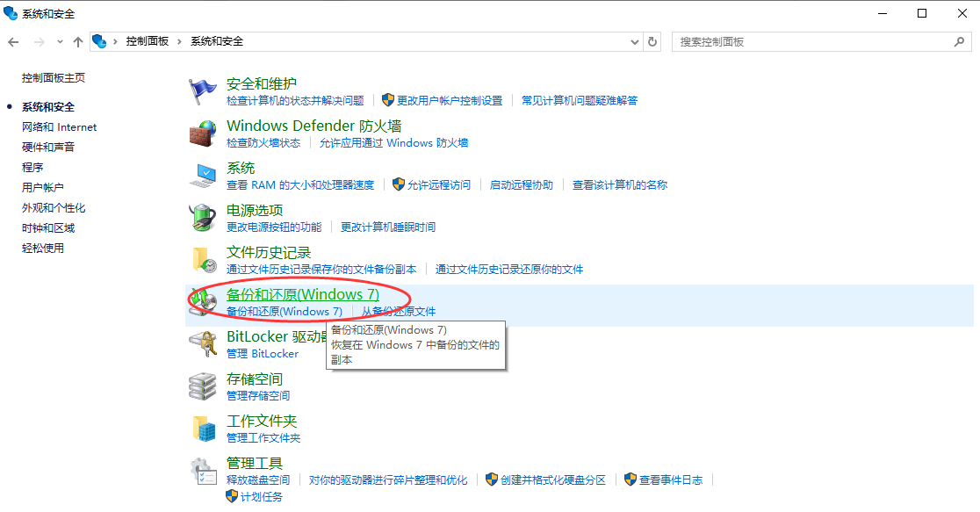Click the 管理工具 icon
This screenshot has width=980, height=512.
click(202, 471)
